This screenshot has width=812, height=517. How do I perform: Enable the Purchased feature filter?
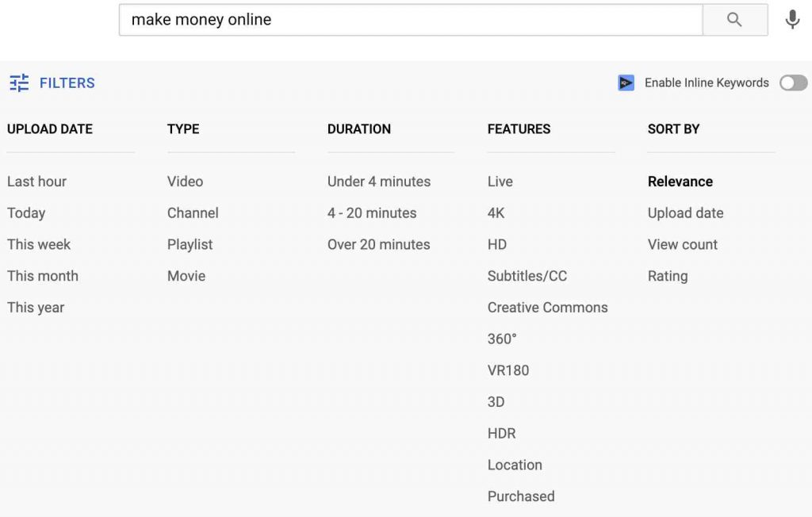tap(521, 496)
